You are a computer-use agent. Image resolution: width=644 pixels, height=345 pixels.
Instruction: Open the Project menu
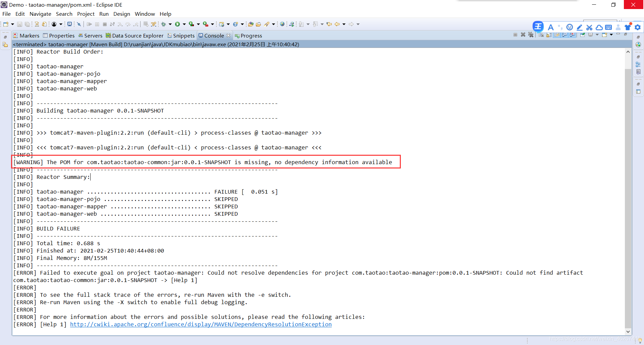pos(86,14)
